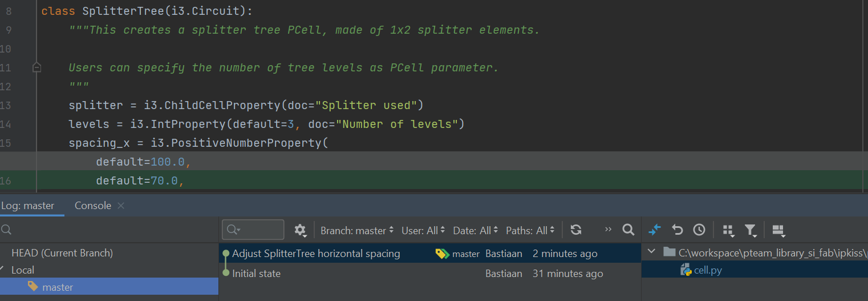Open history with the clock icon
The image size is (868, 301).
pyautogui.click(x=699, y=230)
